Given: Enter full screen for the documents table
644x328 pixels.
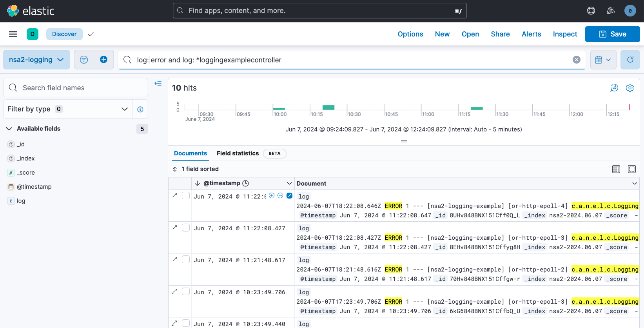Looking at the screenshot, I should [632, 169].
